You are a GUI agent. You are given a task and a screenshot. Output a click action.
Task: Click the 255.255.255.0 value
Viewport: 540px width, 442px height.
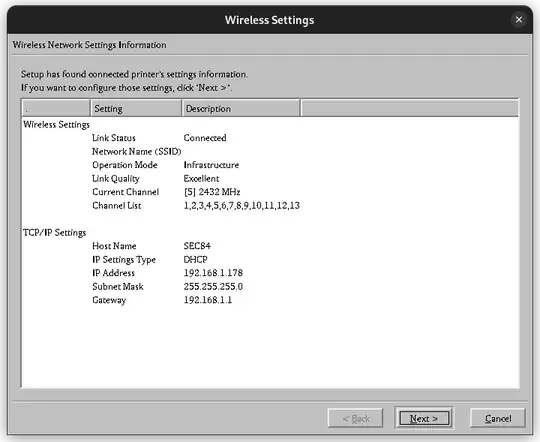click(x=213, y=286)
